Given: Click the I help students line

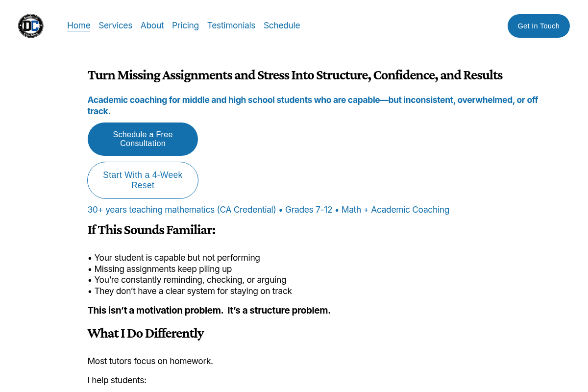Looking at the screenshot, I should (x=117, y=380).
